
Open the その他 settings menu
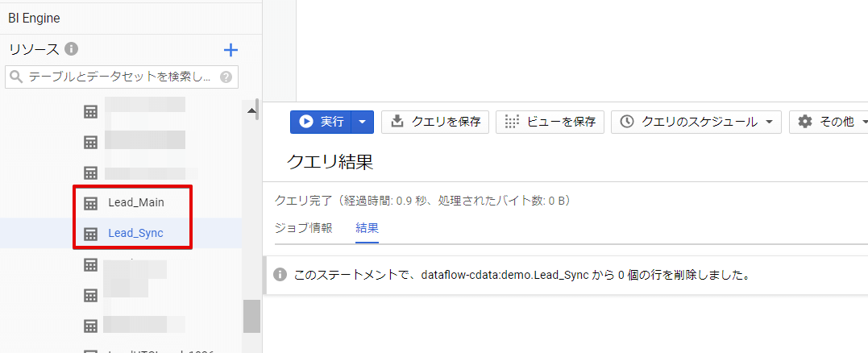tap(829, 122)
